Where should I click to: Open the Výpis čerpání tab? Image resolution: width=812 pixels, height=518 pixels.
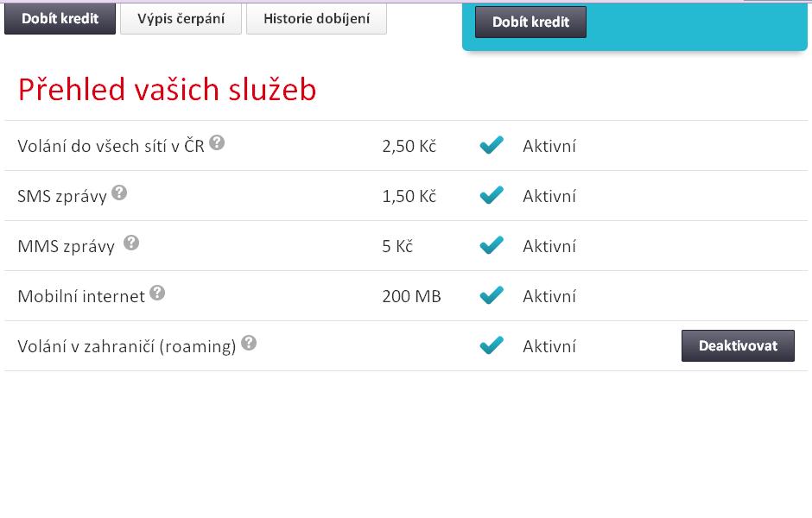[181, 18]
